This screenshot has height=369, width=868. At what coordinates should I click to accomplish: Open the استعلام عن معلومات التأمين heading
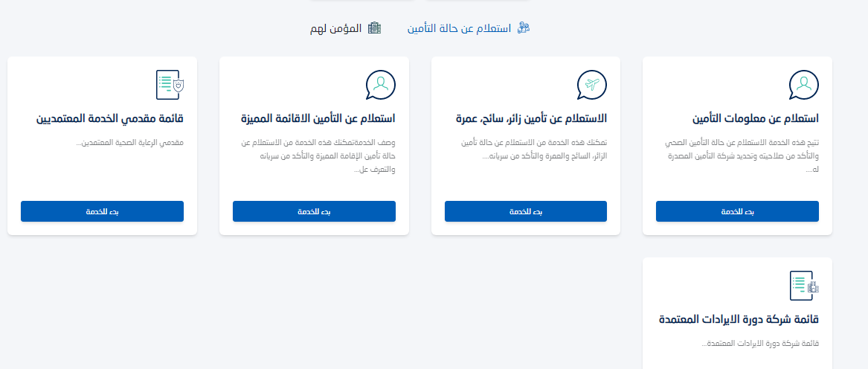click(x=755, y=119)
